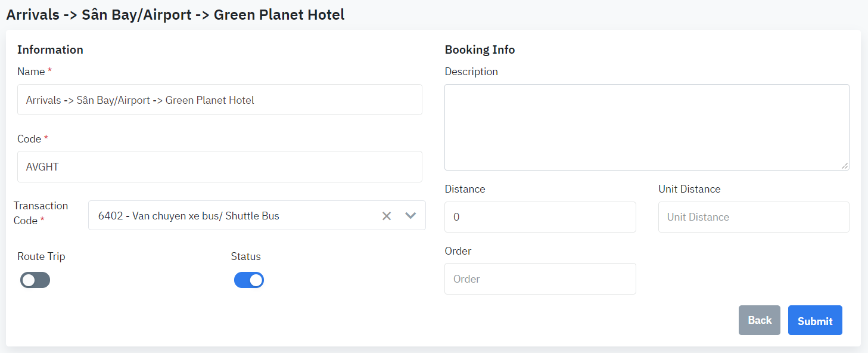868x353 pixels.
Task: Click the Transaction Code label
Action: pyautogui.click(x=41, y=213)
